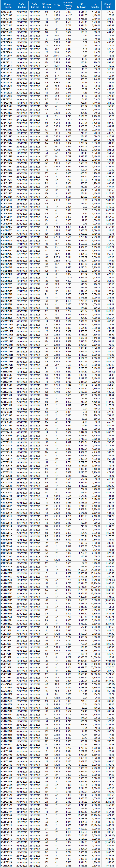Click the TLCD column header

57,5
